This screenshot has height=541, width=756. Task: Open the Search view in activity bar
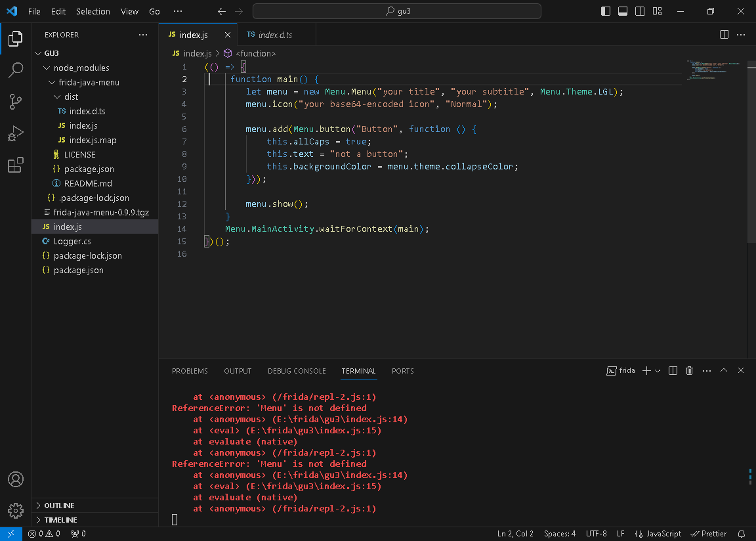click(x=16, y=70)
